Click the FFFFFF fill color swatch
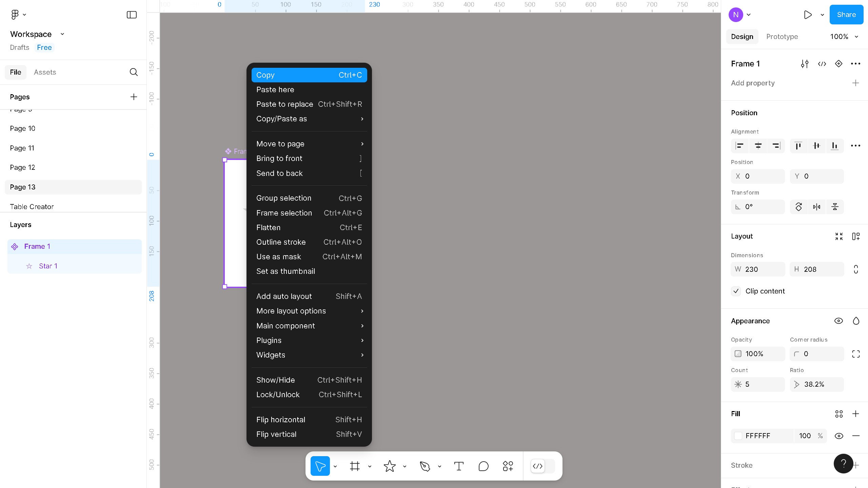 [x=738, y=436]
